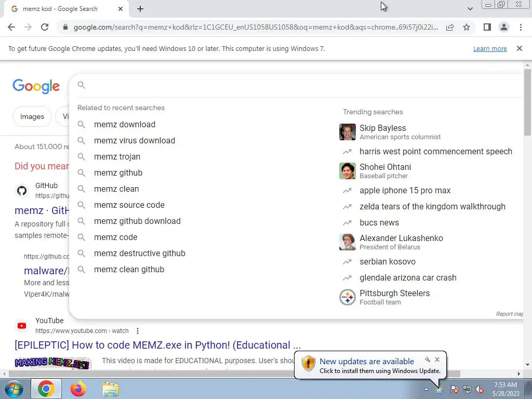Open the tab search dropdown arrow

pos(470,9)
